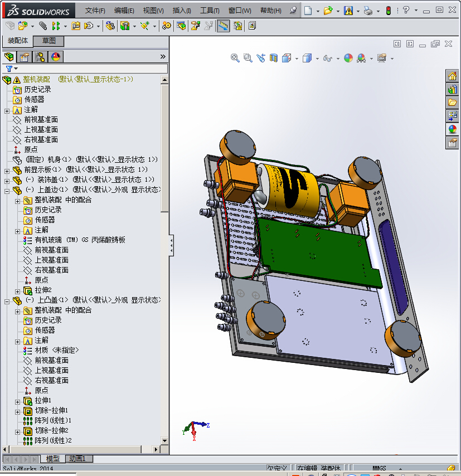Open the 帮助(H) menu
This screenshot has width=461, height=476.
pos(270,11)
